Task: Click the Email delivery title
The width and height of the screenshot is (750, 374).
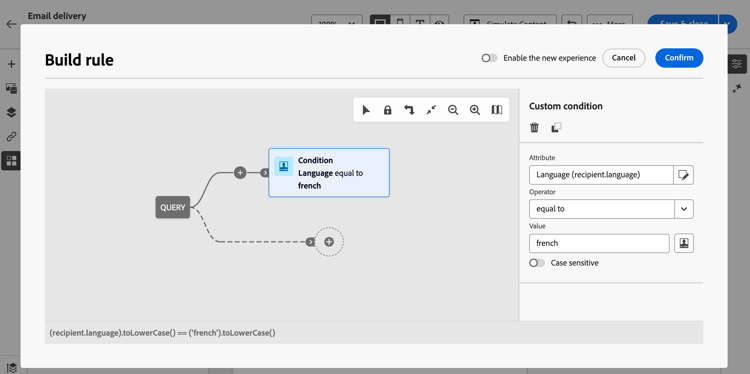Action: point(57,16)
